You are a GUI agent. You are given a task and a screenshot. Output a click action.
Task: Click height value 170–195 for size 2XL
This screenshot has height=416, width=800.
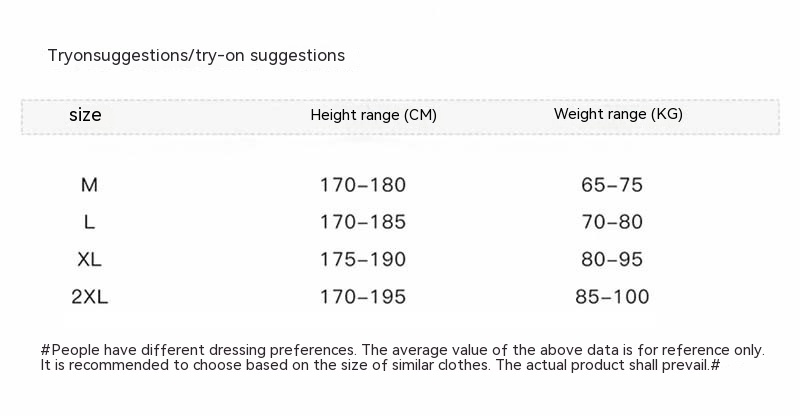click(363, 297)
